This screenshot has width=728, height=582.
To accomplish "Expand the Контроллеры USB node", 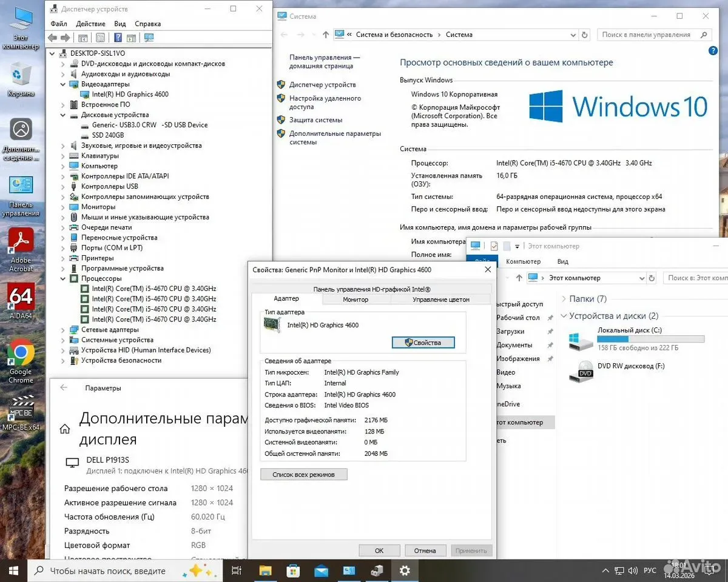I will point(63,186).
